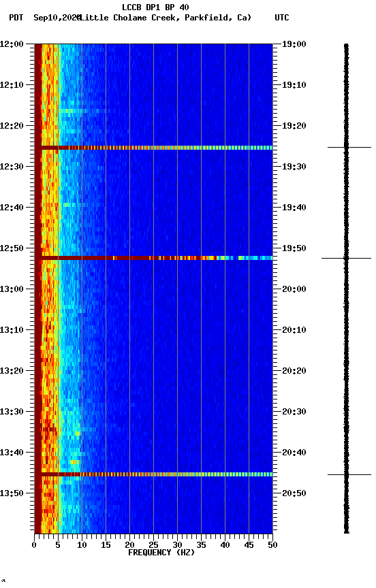Click the seismogram event tick near 19:52 UTC
Viewport: 376px width, 588px height.
click(x=346, y=259)
